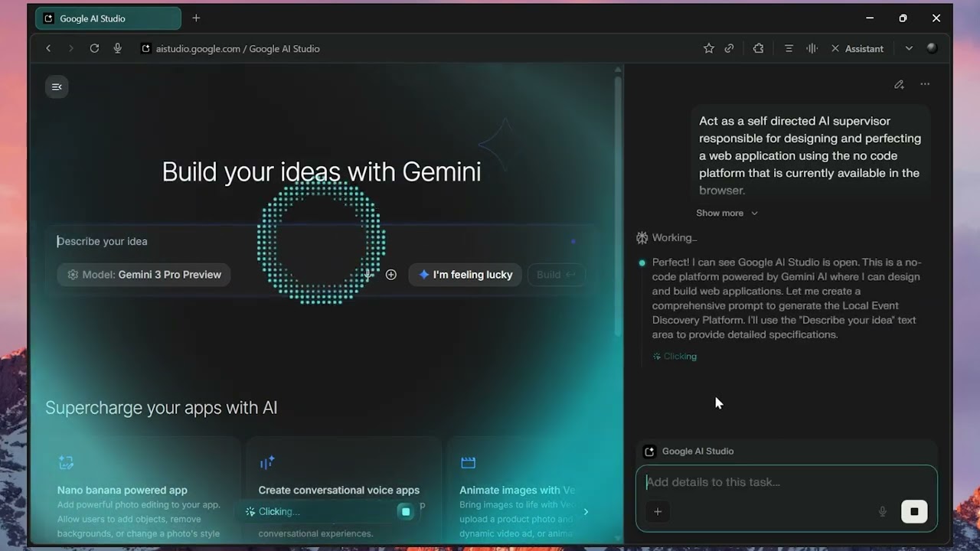Open the Model: Gemini 3 Pro Preview selector
980x551 pixels.
pyautogui.click(x=144, y=275)
